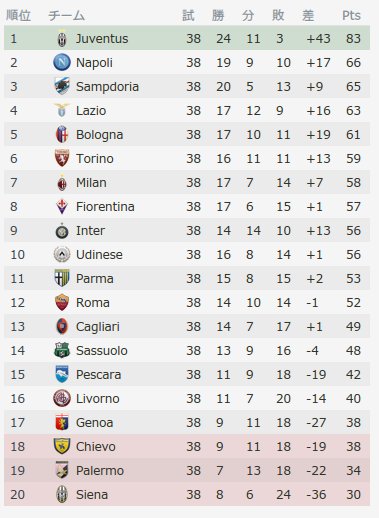Sort by the 順位 column header
Viewport: 379px width, 518px height.
[x=19, y=15]
